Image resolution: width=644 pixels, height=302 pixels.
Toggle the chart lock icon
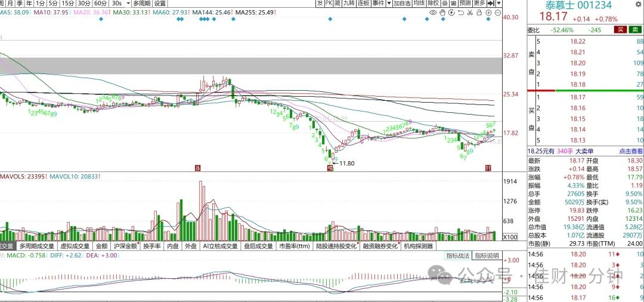[x=479, y=13]
